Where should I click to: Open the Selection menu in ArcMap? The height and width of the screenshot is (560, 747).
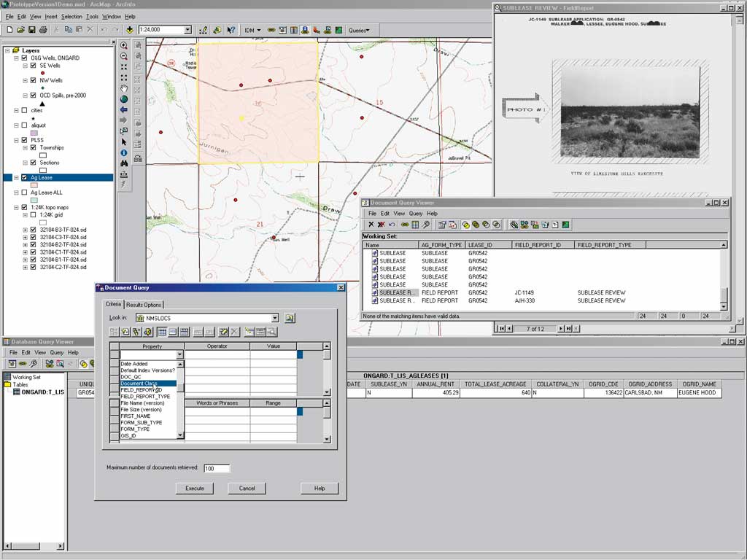[x=71, y=17]
